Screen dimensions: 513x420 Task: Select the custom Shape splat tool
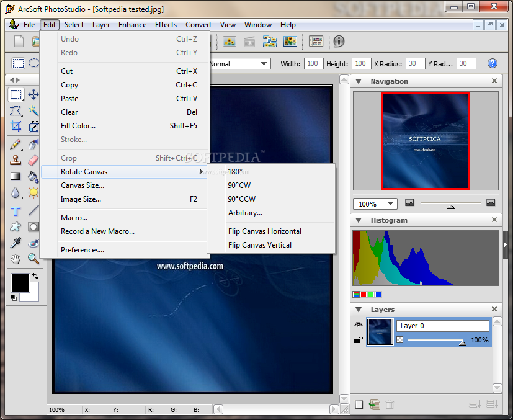click(16, 226)
